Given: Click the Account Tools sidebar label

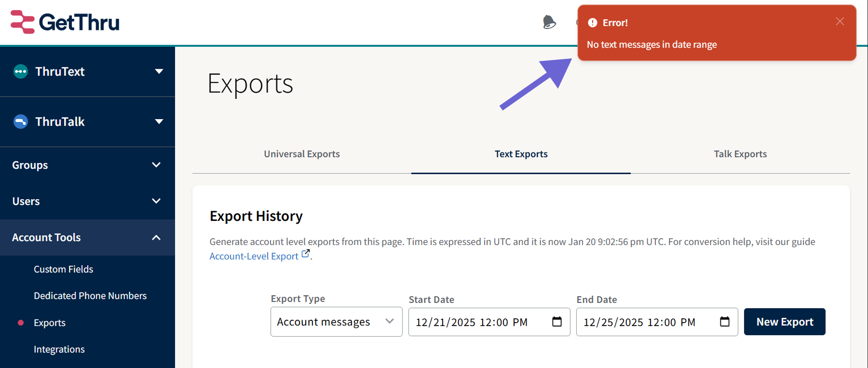Looking at the screenshot, I should [x=46, y=237].
